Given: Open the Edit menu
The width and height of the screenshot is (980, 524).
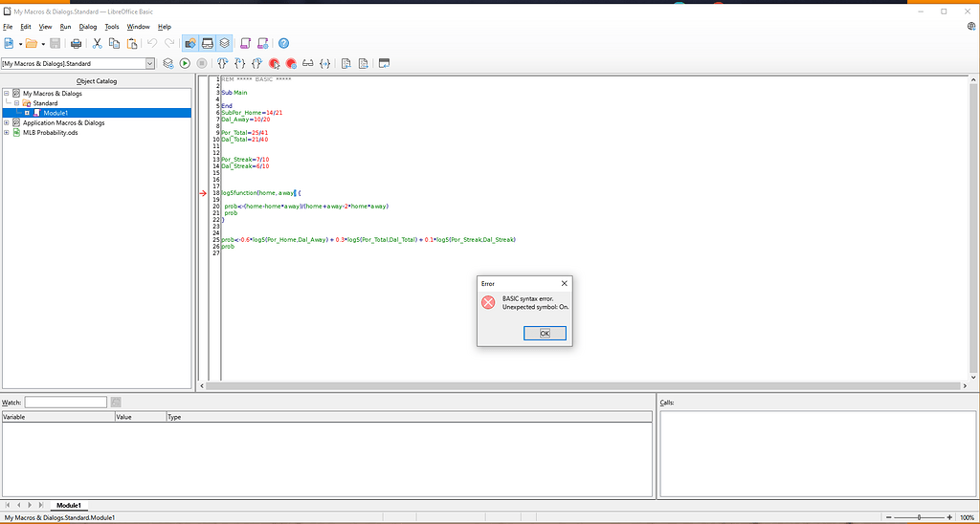Looking at the screenshot, I should point(26,27).
